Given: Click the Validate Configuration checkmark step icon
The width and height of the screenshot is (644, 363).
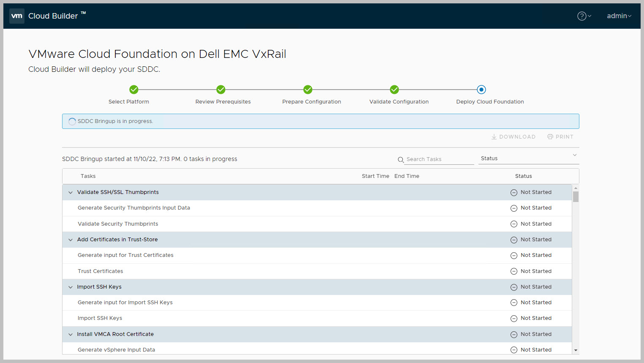Looking at the screenshot, I should click(x=394, y=90).
